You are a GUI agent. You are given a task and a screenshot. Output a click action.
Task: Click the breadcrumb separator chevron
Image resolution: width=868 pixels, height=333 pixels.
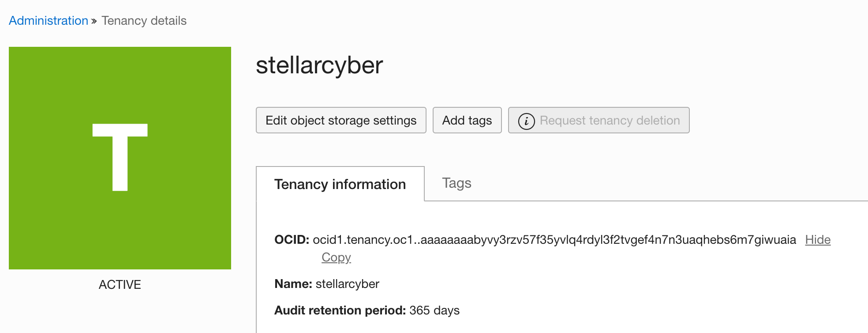tap(94, 21)
